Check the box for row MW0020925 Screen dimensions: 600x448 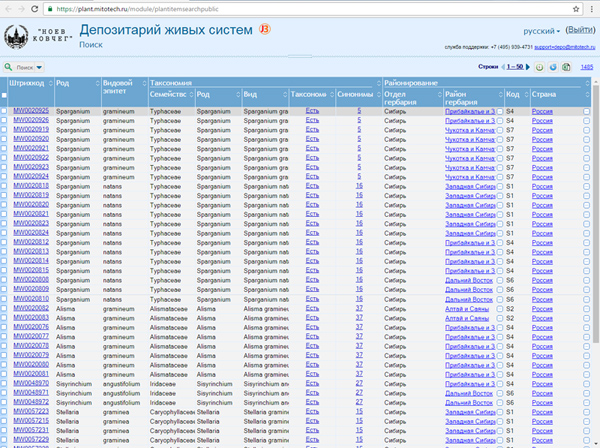click(x=5, y=110)
